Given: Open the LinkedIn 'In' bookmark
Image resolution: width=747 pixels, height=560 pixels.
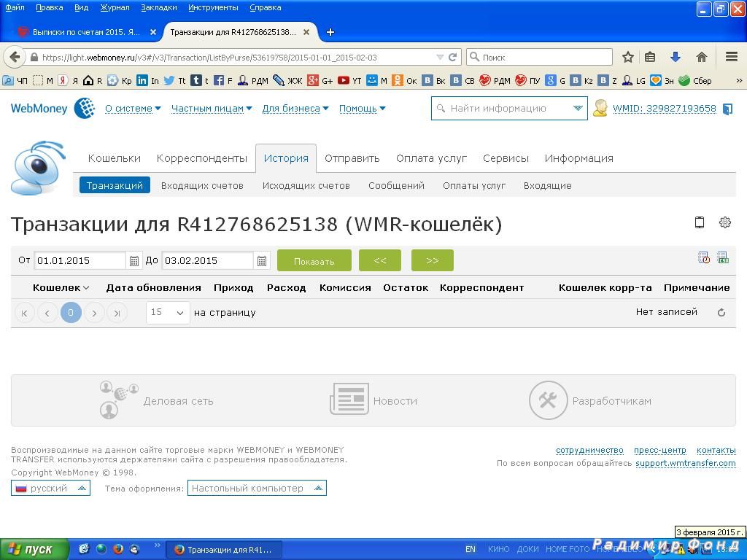Looking at the screenshot, I should point(147,80).
